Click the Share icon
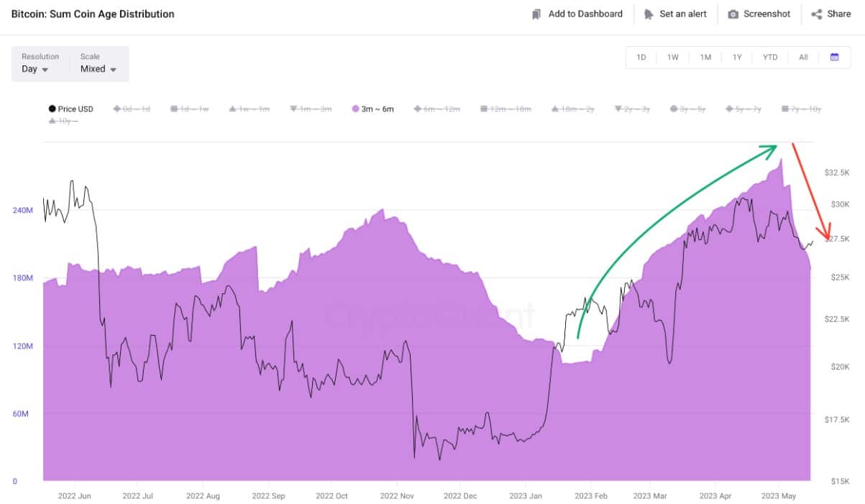 pyautogui.click(x=817, y=14)
